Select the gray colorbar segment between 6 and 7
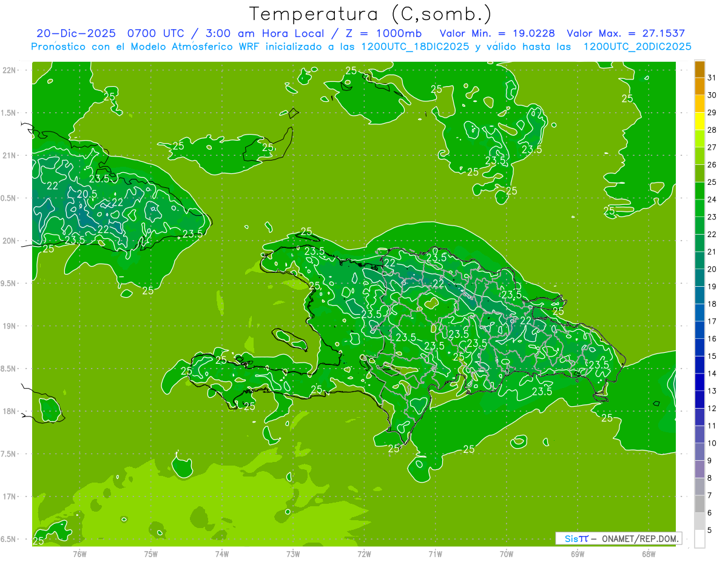The height and width of the screenshot is (562, 728). tap(699, 504)
